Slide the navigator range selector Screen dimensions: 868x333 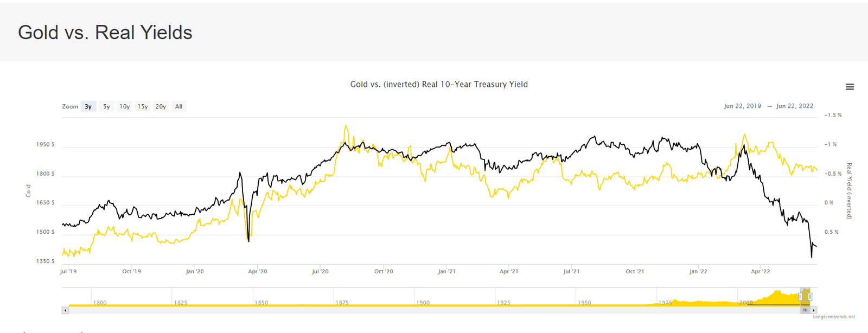point(805,297)
